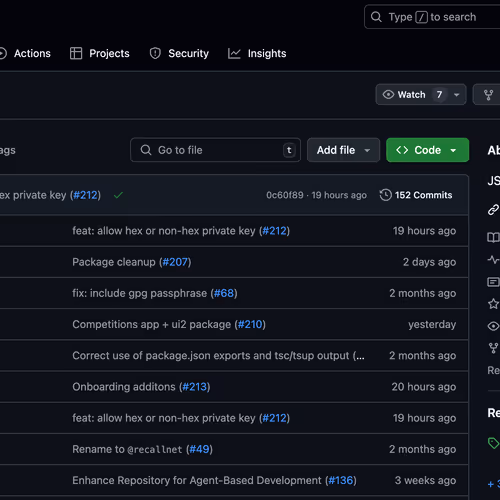Viewport: 500px width, 500px height.
Task: Click the link icon in About sidebar
Action: [493, 210]
